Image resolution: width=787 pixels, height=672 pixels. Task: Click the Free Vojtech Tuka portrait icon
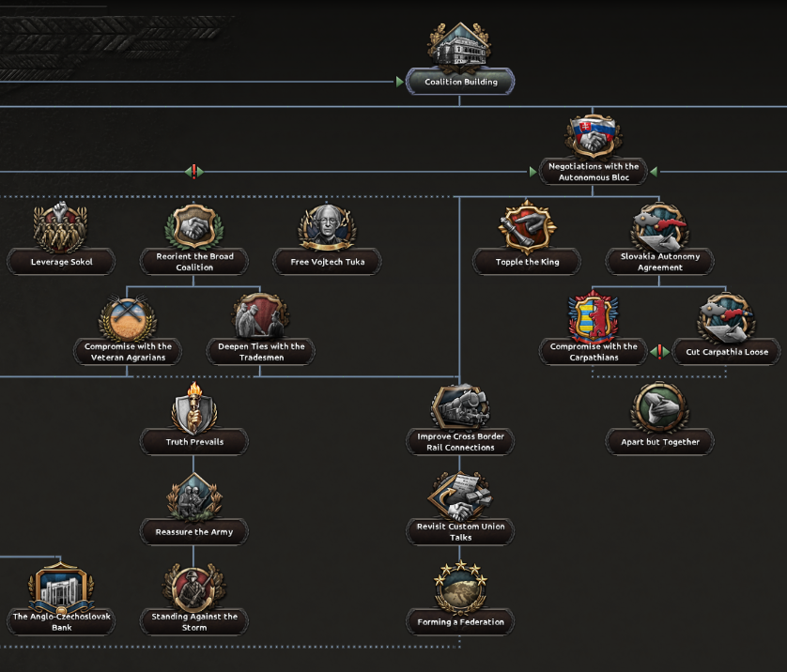click(327, 227)
